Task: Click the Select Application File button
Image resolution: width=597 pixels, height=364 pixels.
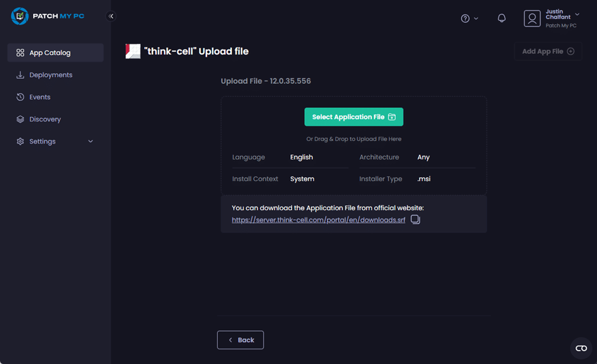Action: pyautogui.click(x=354, y=117)
